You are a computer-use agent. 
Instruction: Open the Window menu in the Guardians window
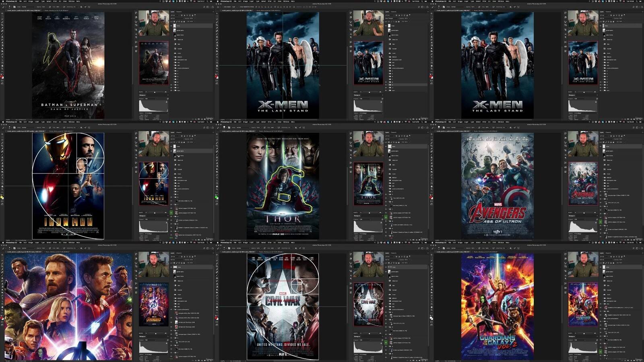click(501, 243)
